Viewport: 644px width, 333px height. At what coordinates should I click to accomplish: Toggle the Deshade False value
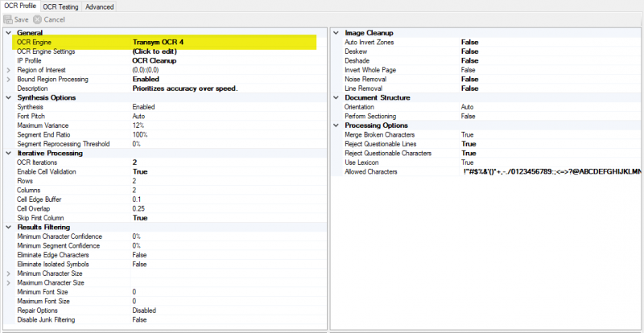(x=469, y=61)
